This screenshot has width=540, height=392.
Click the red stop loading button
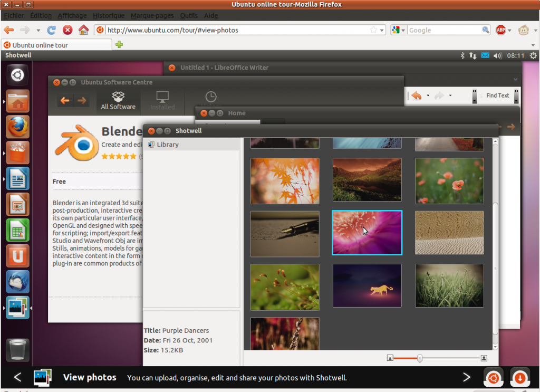[67, 30]
